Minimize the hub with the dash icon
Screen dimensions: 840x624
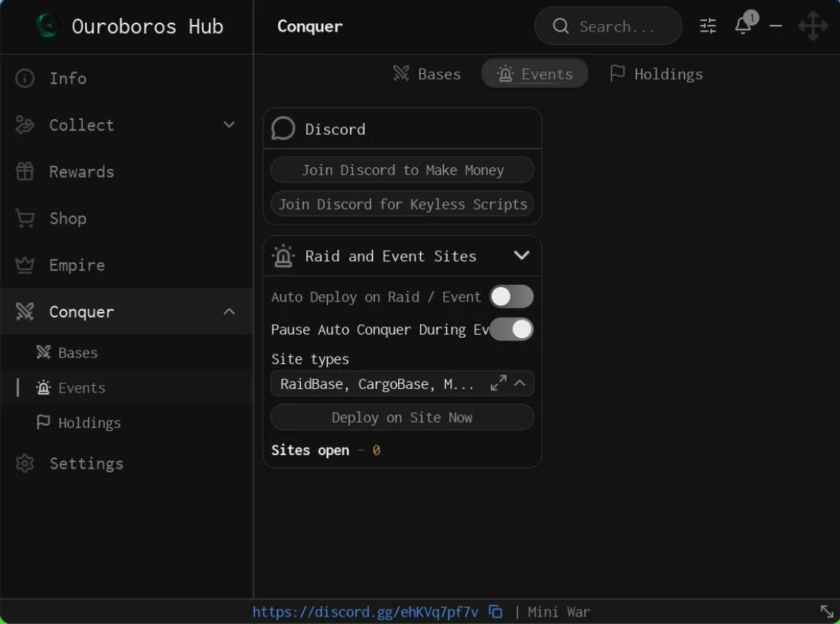pyautogui.click(x=776, y=26)
